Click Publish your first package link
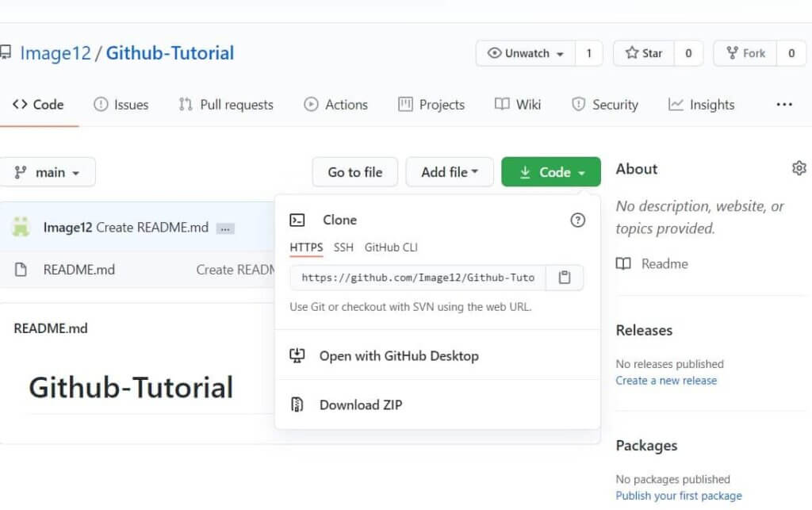The image size is (812, 510). (x=679, y=496)
